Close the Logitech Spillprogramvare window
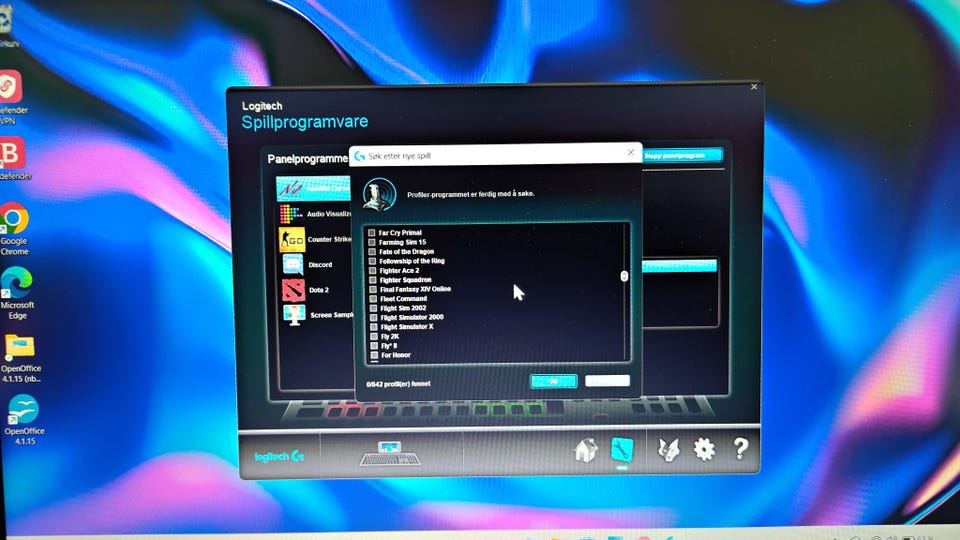The height and width of the screenshot is (540, 960). point(754,87)
